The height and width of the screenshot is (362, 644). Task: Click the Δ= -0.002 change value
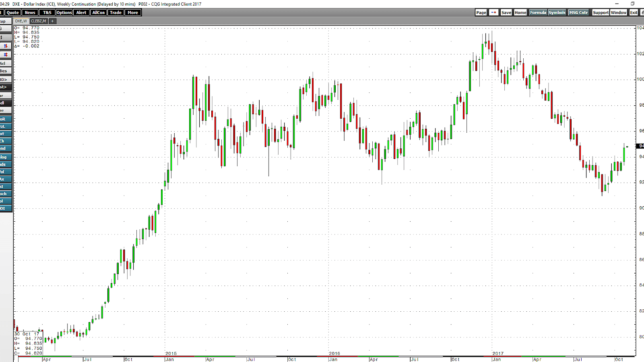[27, 46]
